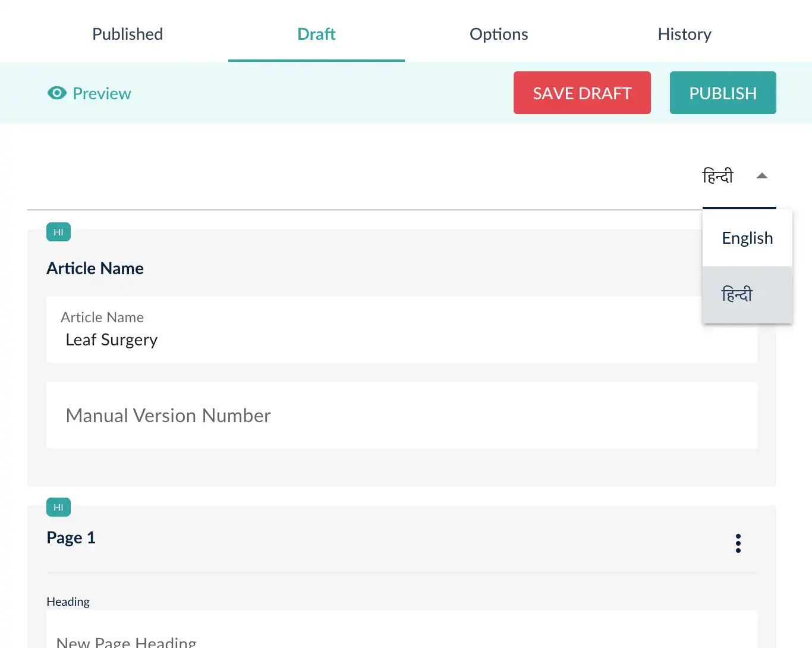Click the selected हिन्दी language selector
812x648 pixels.
[718, 176]
